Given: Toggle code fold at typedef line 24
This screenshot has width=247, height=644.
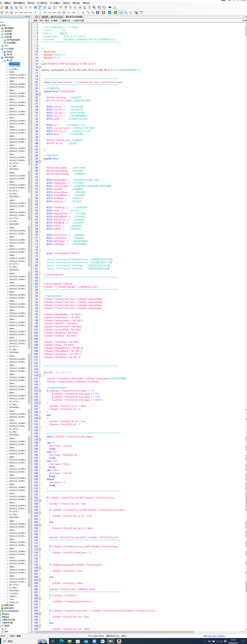Looking at the screenshot, I should click(x=40, y=95).
